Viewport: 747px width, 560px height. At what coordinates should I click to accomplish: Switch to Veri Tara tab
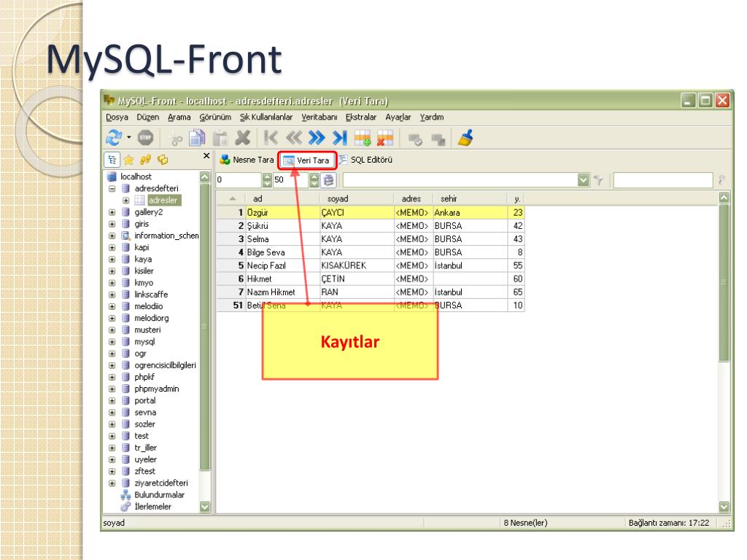307,160
